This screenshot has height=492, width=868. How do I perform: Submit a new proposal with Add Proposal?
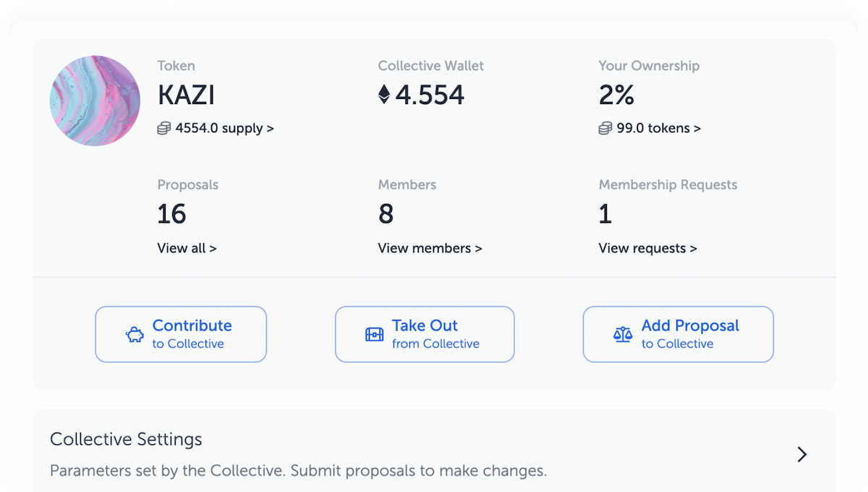[x=677, y=334]
